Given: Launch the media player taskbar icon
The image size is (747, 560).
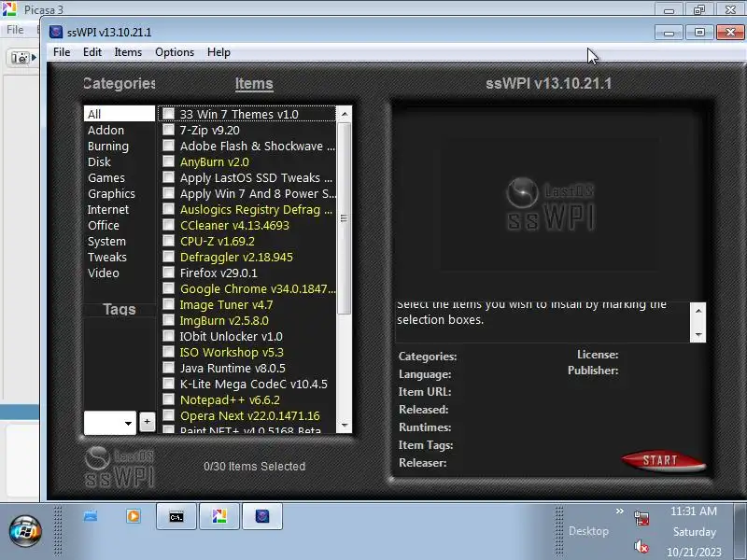Looking at the screenshot, I should coord(134,516).
